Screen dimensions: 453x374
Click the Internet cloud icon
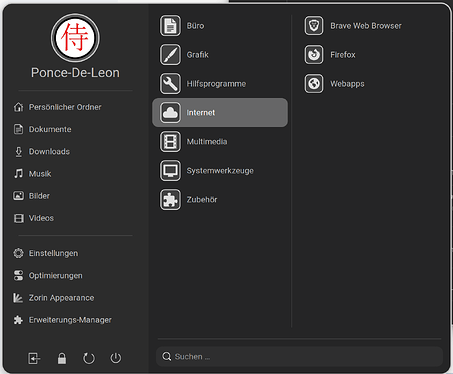click(x=170, y=113)
